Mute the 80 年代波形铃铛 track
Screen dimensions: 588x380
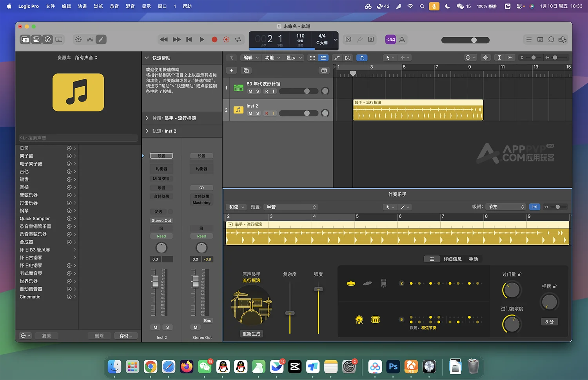[x=250, y=91]
